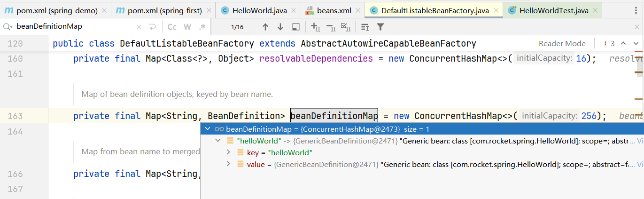Add selection for next occurrence
Screen dimensions: 644x199
click(316, 27)
